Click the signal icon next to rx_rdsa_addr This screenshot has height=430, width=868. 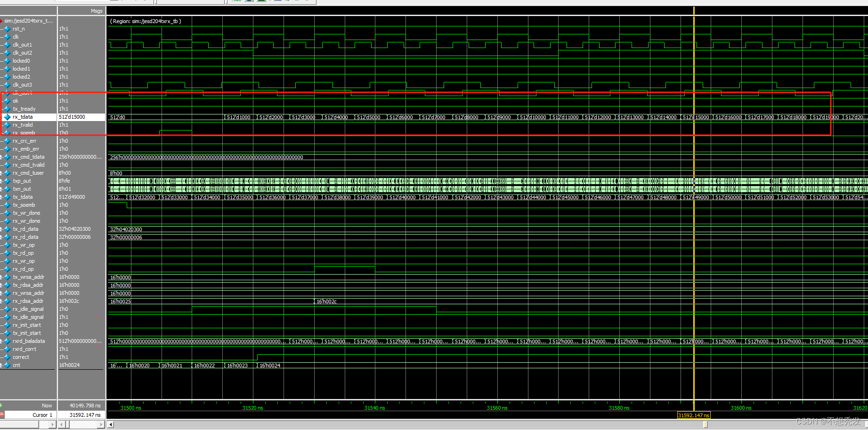point(8,301)
